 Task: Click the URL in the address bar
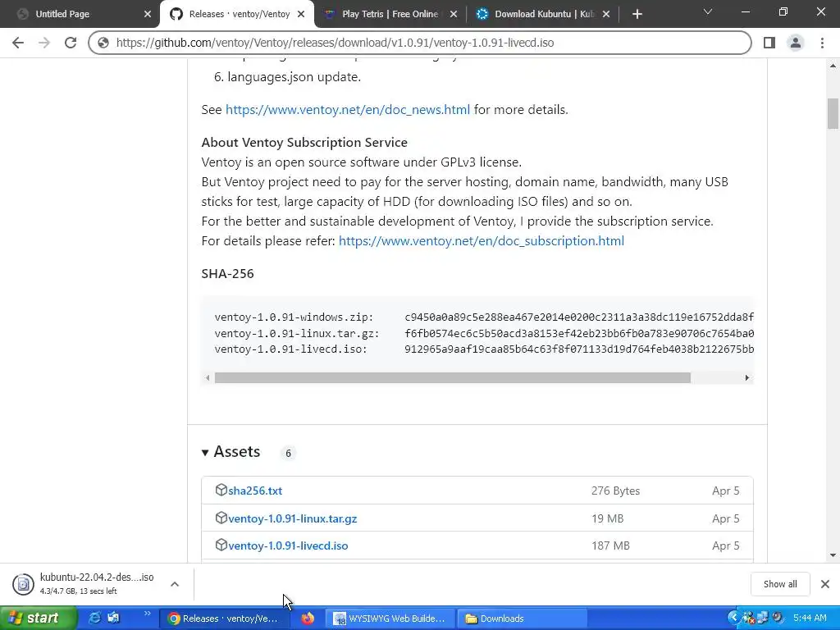click(x=335, y=43)
